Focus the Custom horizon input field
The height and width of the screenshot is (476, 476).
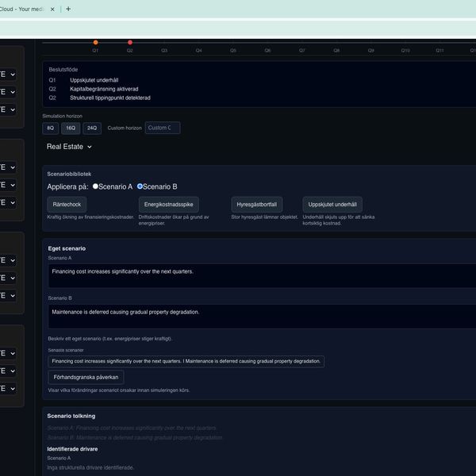pos(163,128)
